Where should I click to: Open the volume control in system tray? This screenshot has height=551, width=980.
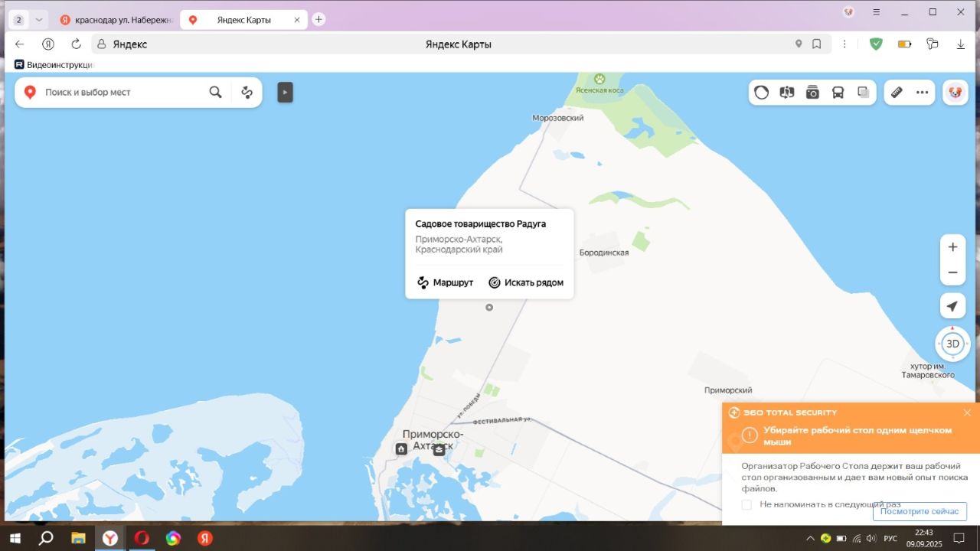[871, 538]
